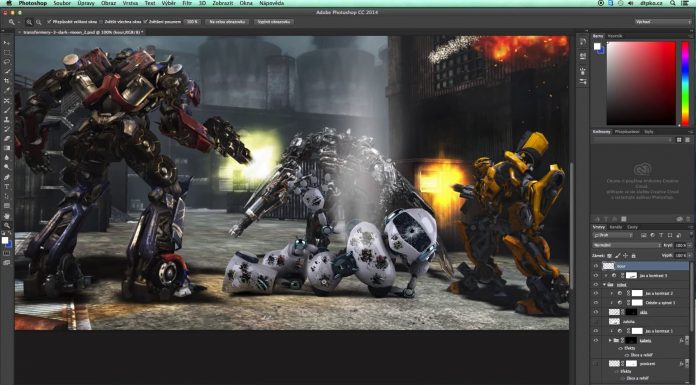Select the Zoom tool in toolbox
The image size is (696, 385).
pos(8,224)
